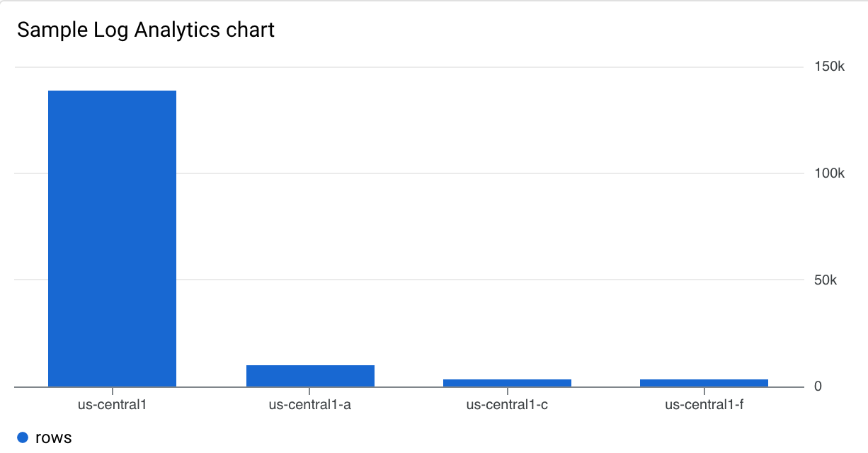Select the us-central1-c bar
This screenshot has height=453, width=868.
[507, 383]
